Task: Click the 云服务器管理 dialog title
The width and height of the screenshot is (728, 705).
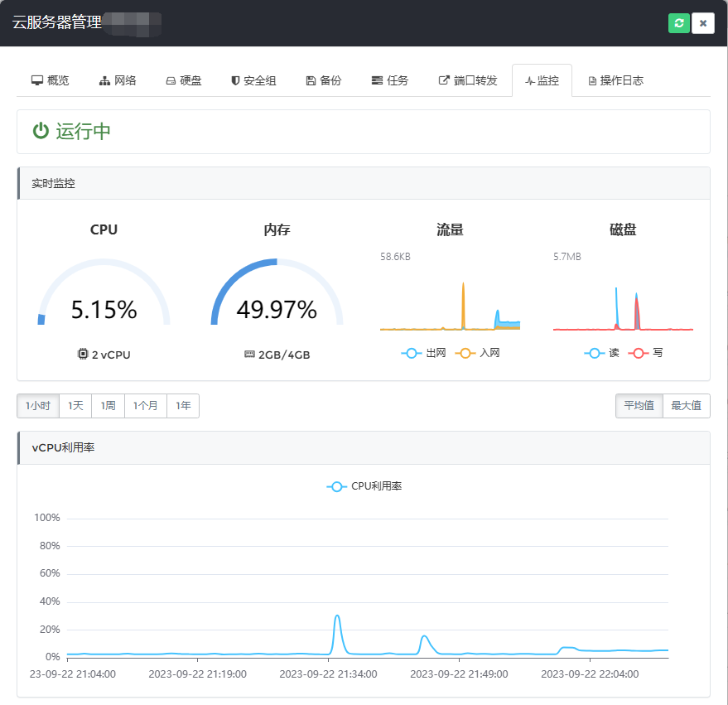Action: click(x=56, y=22)
